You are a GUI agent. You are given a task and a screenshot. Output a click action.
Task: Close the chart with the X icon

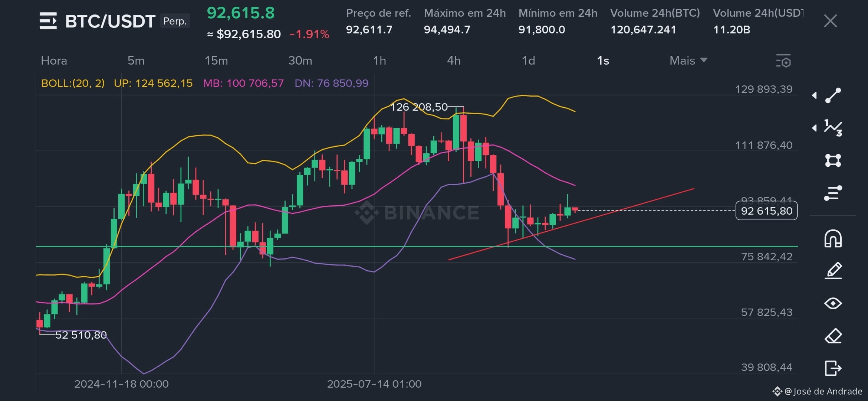click(830, 21)
